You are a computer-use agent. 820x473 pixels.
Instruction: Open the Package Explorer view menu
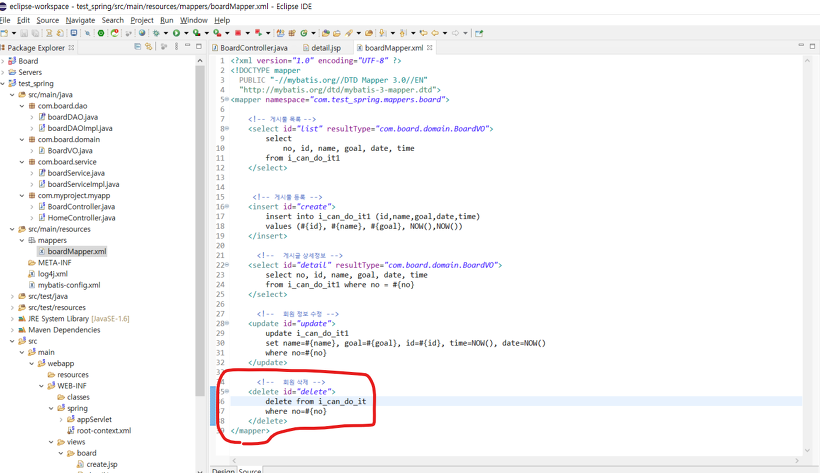176,47
